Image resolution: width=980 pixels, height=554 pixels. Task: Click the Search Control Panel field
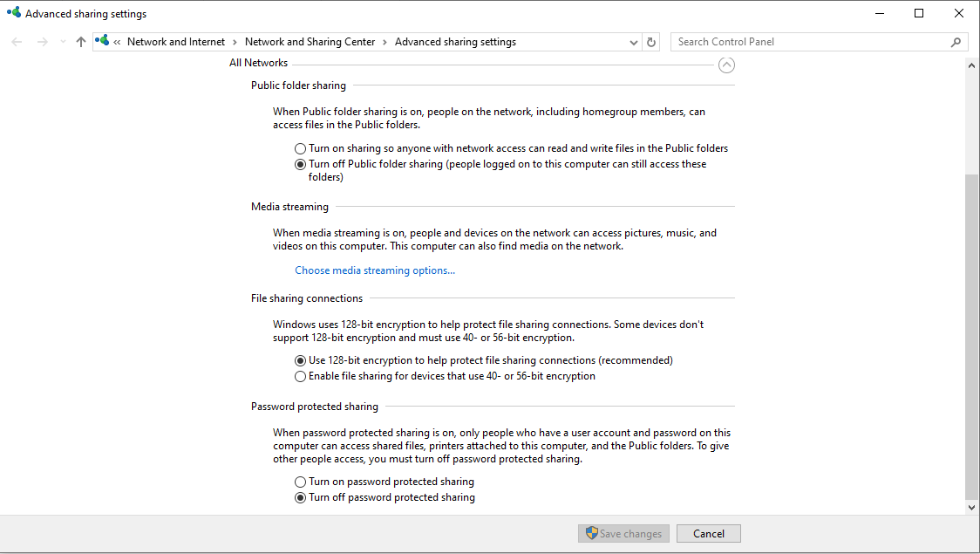click(810, 42)
